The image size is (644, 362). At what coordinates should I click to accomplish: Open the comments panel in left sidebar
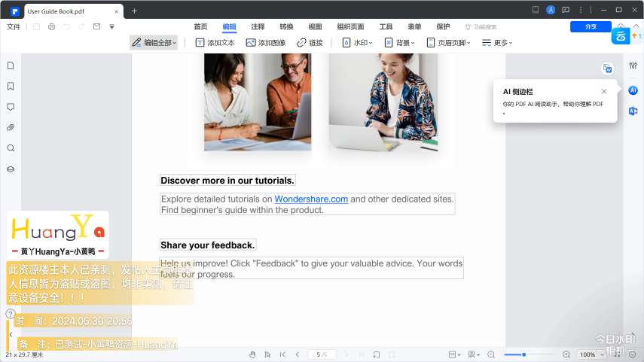tap(11, 107)
